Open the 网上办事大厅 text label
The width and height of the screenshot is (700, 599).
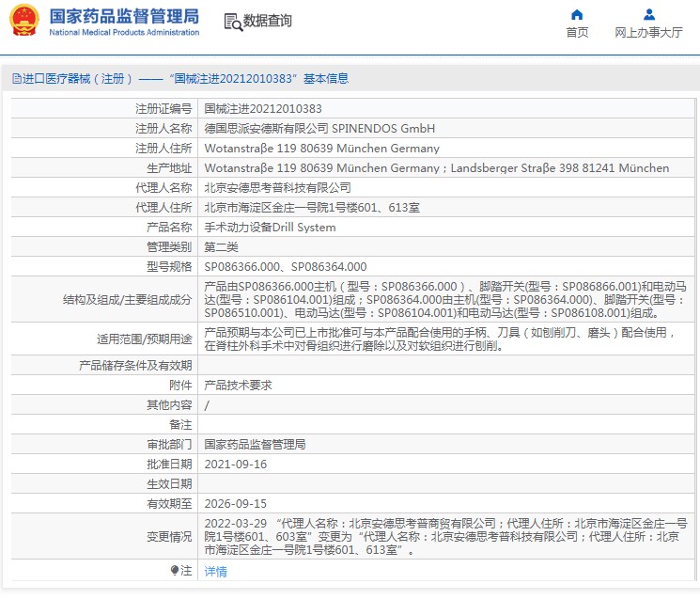[x=648, y=32]
